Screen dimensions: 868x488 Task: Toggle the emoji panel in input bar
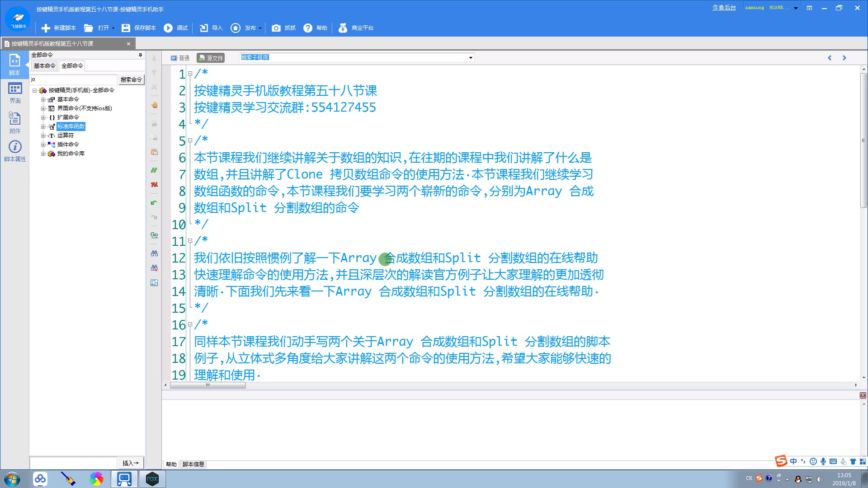click(x=812, y=461)
